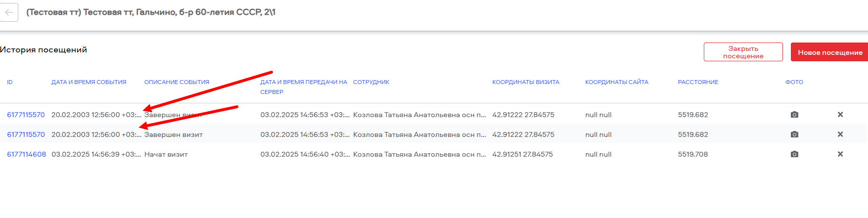Open photo for visit 6177114608

pyautogui.click(x=794, y=154)
